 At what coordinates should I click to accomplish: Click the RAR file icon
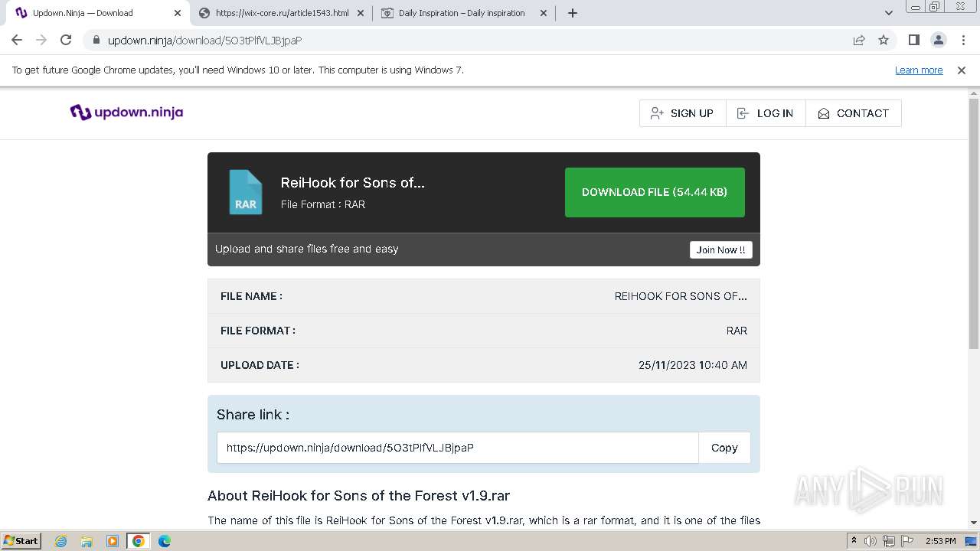point(245,192)
